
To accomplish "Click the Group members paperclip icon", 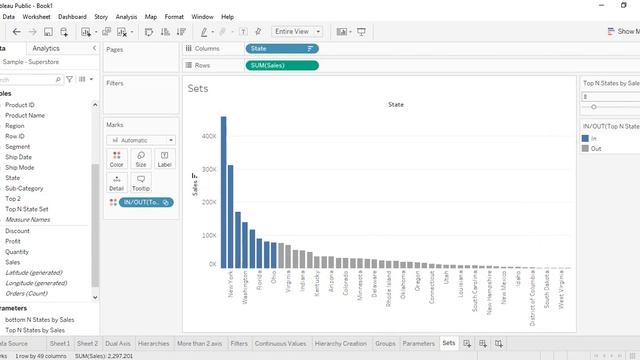I will [x=222, y=32].
